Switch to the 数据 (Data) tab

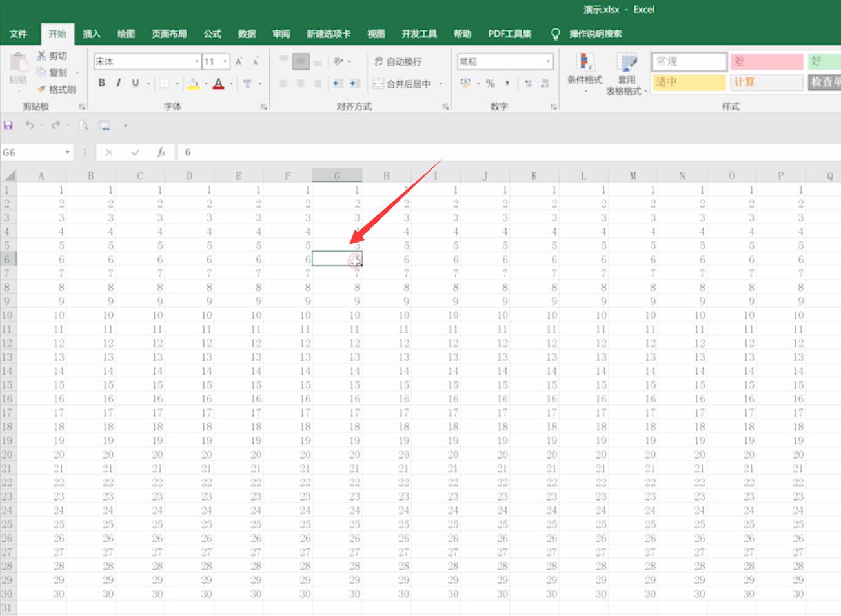click(x=247, y=34)
